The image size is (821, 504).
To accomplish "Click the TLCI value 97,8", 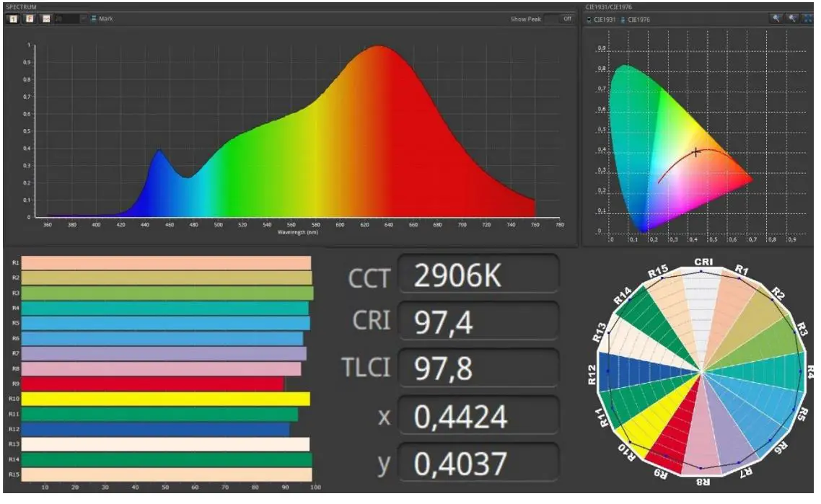I will pyautogui.click(x=443, y=368).
